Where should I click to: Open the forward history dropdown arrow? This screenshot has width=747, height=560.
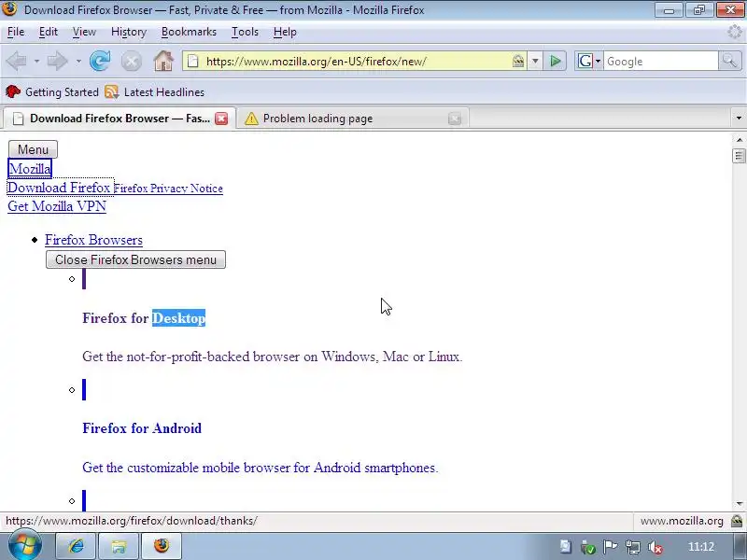[78, 61]
